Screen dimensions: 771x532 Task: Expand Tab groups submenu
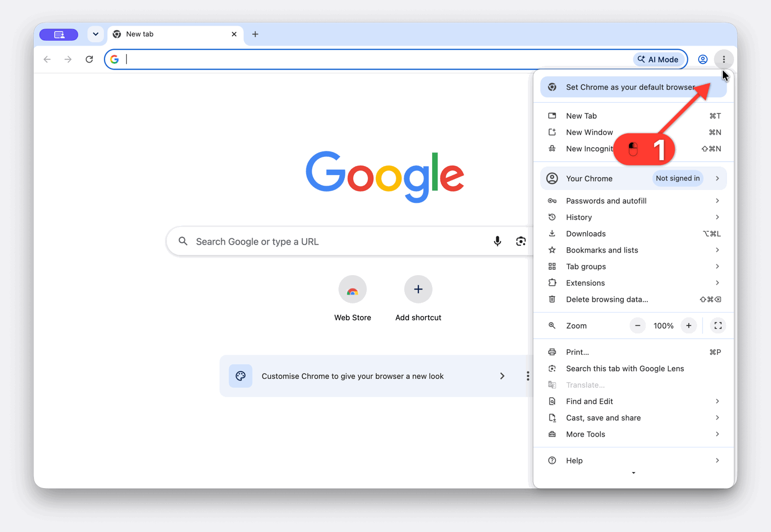pyautogui.click(x=633, y=267)
